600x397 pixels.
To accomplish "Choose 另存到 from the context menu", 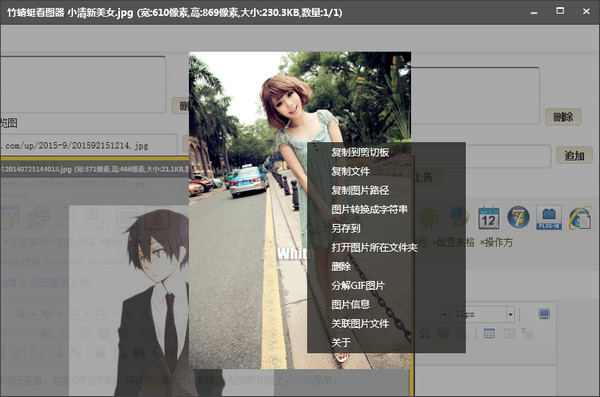I will click(x=346, y=229).
